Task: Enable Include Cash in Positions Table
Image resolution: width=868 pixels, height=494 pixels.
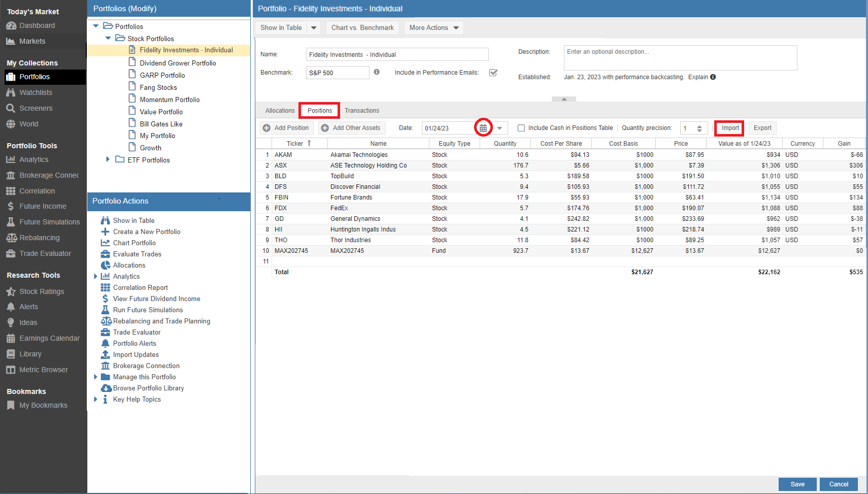Action: point(521,128)
